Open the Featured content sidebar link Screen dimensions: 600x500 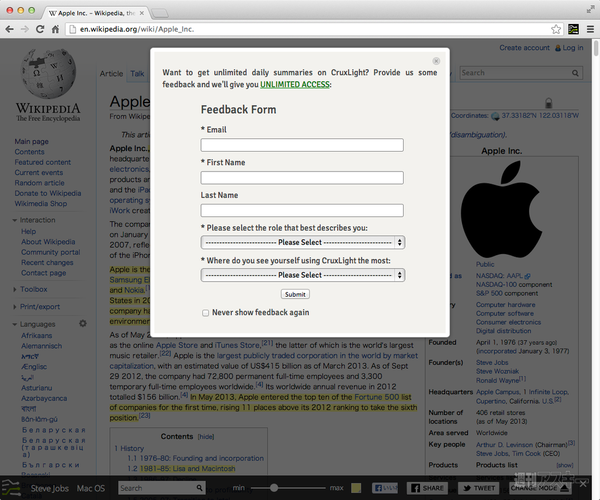[42, 162]
